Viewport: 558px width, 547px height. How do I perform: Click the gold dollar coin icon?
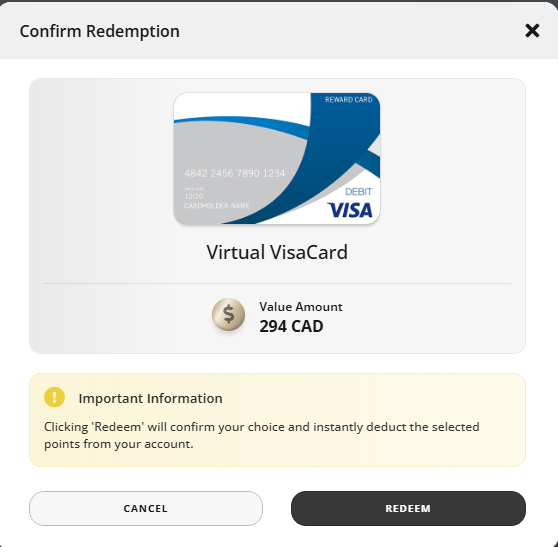point(228,315)
